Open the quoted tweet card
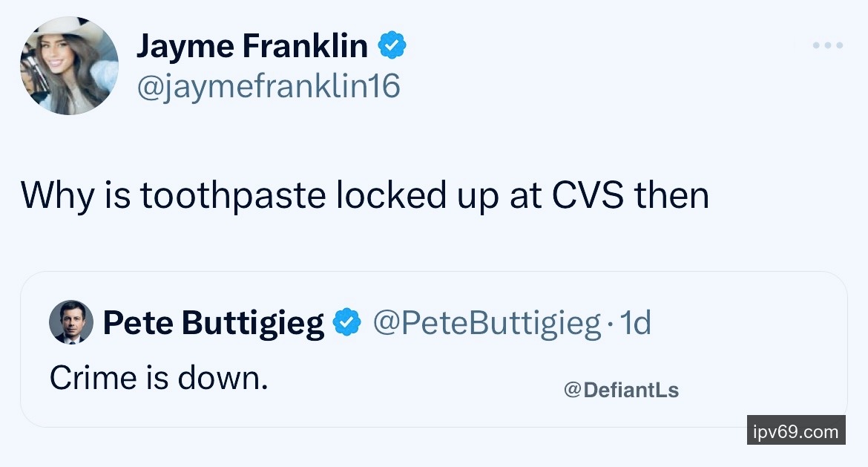Screen dimensions: 868x467 tap(433, 349)
